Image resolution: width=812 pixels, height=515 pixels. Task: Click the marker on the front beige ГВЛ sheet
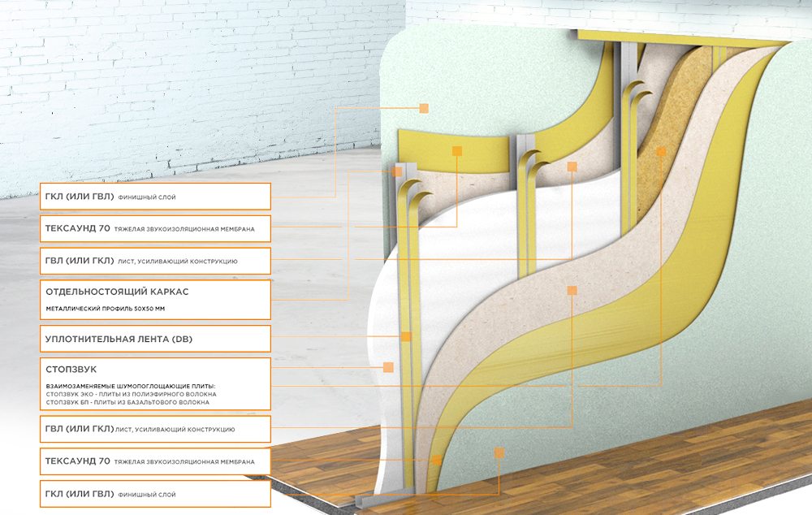tap(572, 290)
